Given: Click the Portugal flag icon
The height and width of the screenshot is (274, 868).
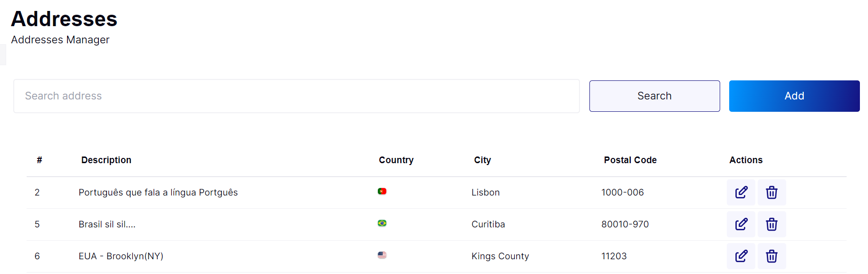Looking at the screenshot, I should tap(382, 191).
